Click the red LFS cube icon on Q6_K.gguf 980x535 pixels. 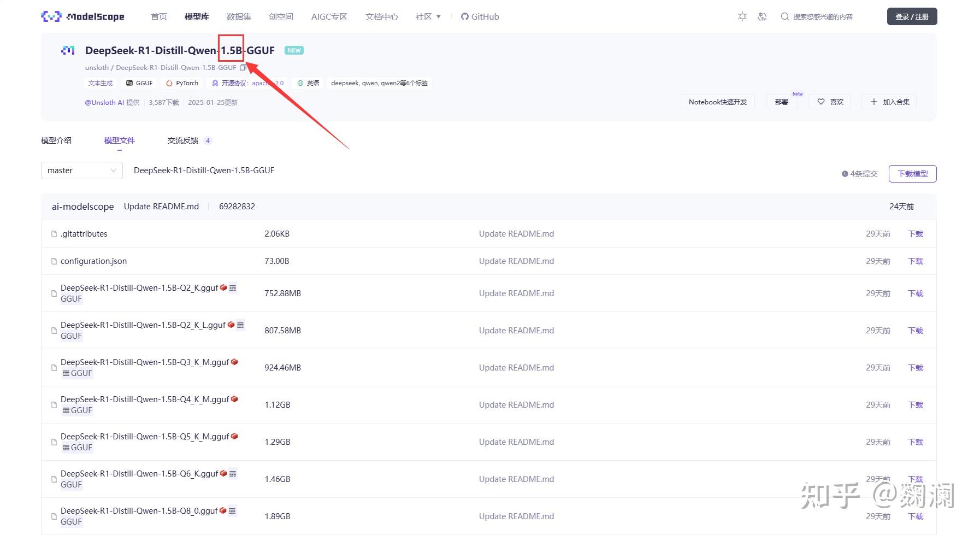223,473
